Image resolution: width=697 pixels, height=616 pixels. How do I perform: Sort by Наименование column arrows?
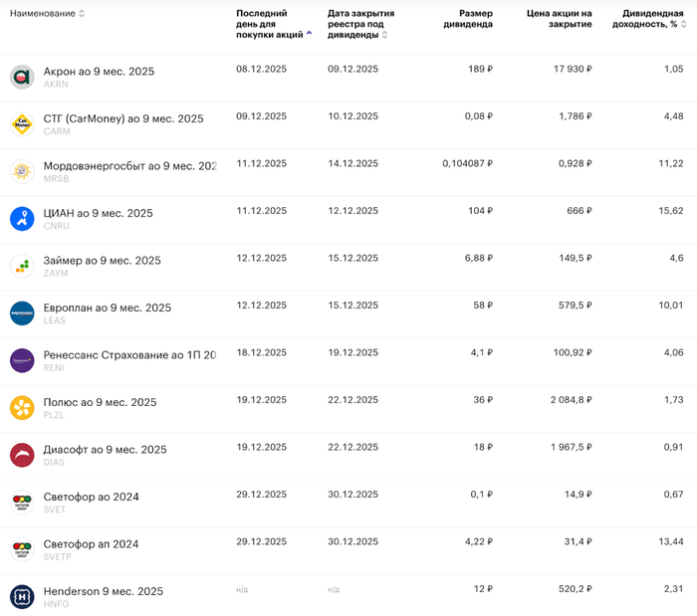click(x=82, y=14)
